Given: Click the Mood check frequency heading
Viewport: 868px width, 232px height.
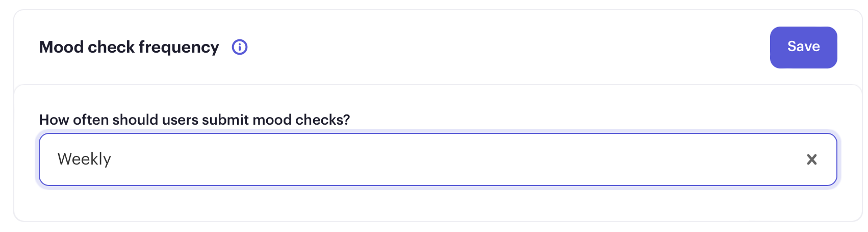Looking at the screenshot, I should click(129, 47).
